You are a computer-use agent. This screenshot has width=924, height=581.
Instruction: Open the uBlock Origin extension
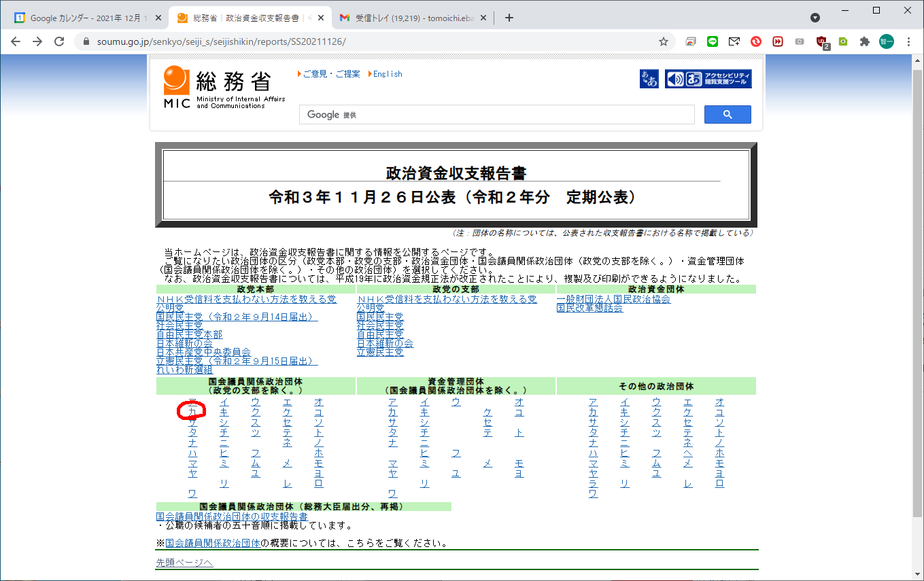tap(823, 41)
